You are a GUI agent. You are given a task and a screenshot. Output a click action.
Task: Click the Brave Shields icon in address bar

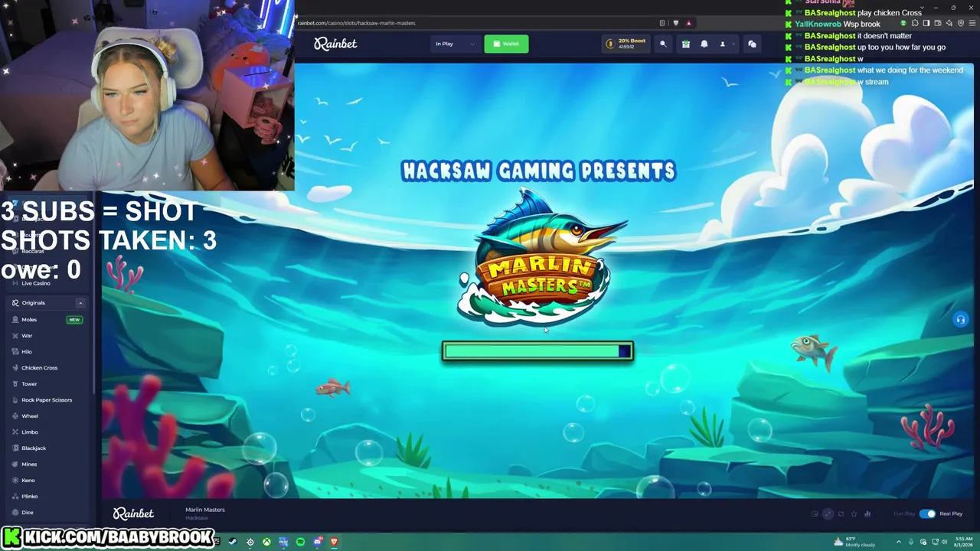[x=675, y=23]
